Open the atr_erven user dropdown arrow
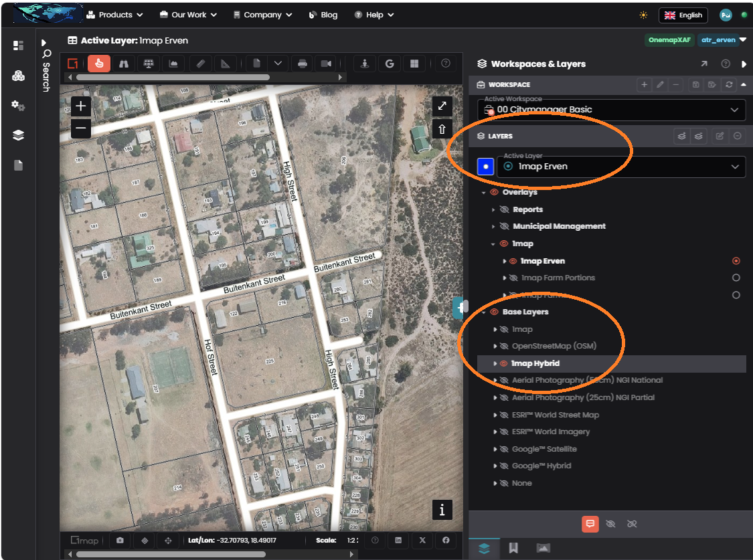Viewport: 753px width, 560px height. 743,40
